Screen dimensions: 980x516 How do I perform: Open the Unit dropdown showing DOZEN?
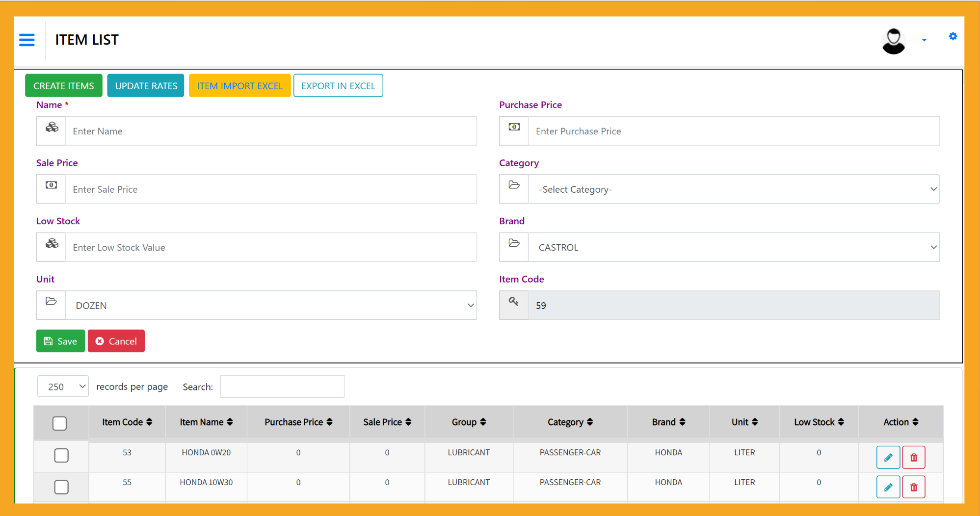270,306
